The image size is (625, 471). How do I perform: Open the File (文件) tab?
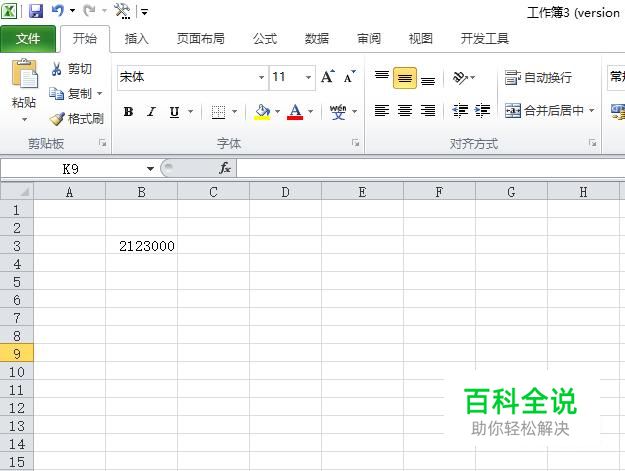coord(28,39)
